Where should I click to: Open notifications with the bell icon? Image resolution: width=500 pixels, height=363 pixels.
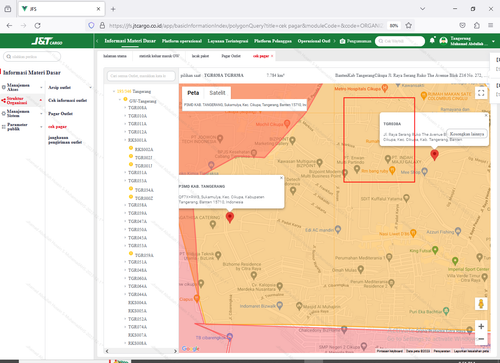tap(432, 40)
